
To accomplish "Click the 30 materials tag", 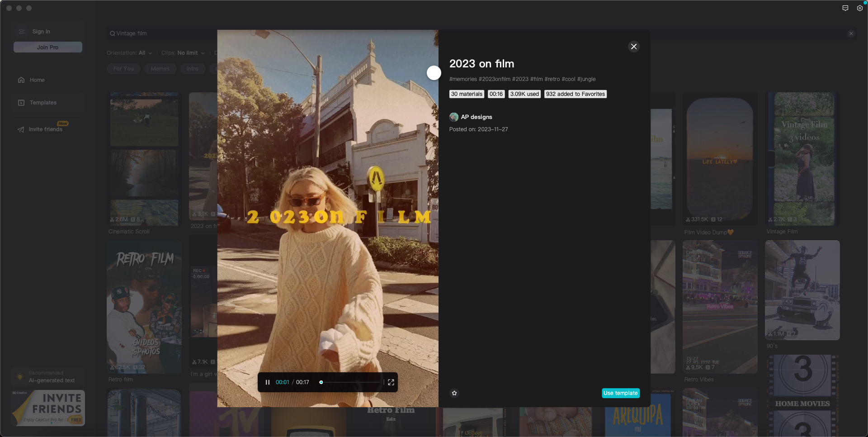I will coord(467,94).
